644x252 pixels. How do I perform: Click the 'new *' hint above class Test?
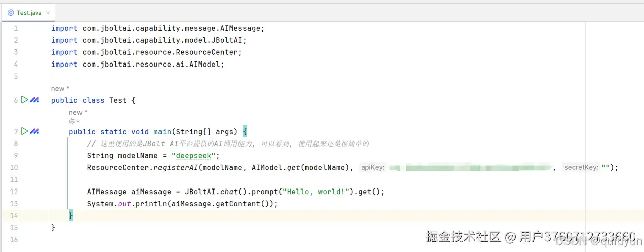pyautogui.click(x=60, y=88)
